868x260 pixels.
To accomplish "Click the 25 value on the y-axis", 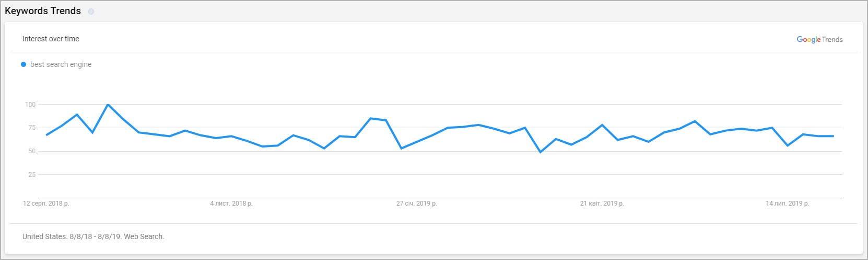I will (x=32, y=175).
